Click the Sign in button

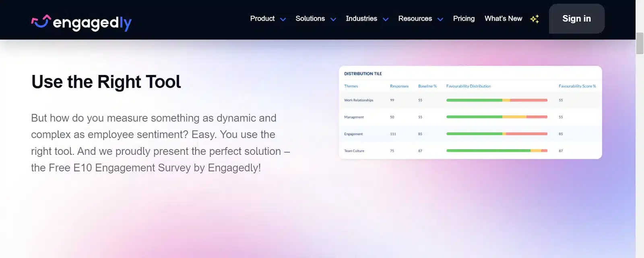[x=577, y=19]
